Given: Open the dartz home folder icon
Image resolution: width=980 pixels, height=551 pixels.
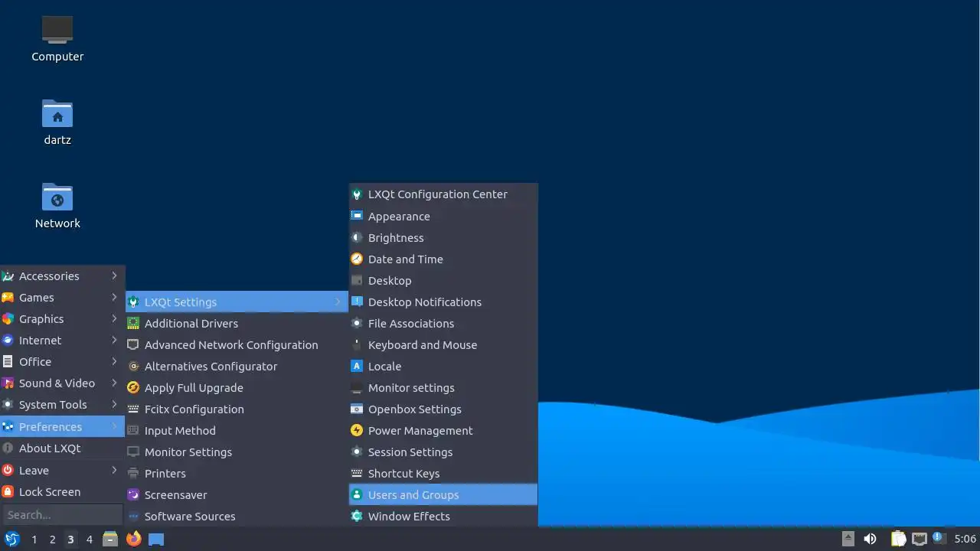Looking at the screenshot, I should pyautogui.click(x=57, y=113).
